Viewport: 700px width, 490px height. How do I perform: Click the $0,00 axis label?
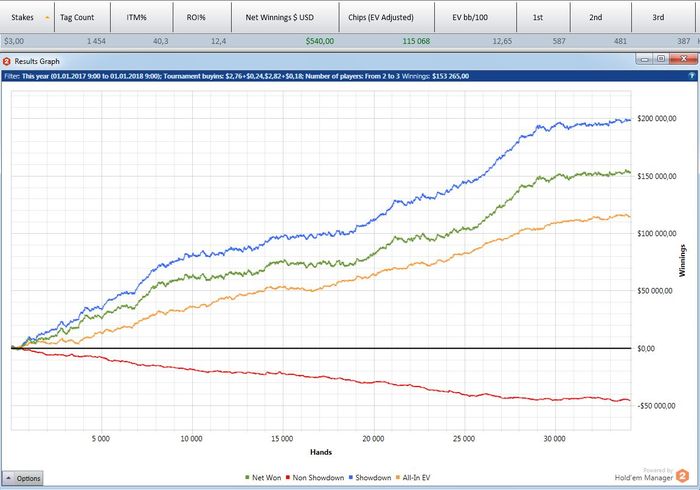[x=646, y=349]
